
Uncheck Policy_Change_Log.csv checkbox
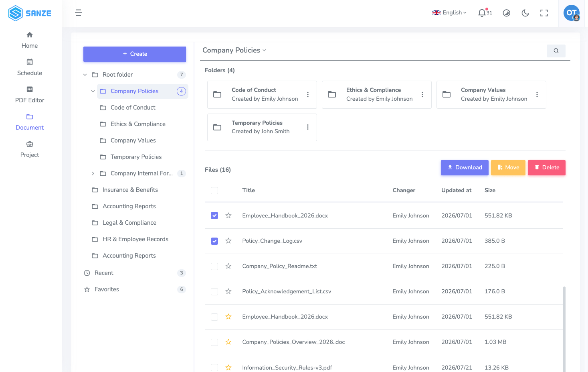[x=214, y=241]
